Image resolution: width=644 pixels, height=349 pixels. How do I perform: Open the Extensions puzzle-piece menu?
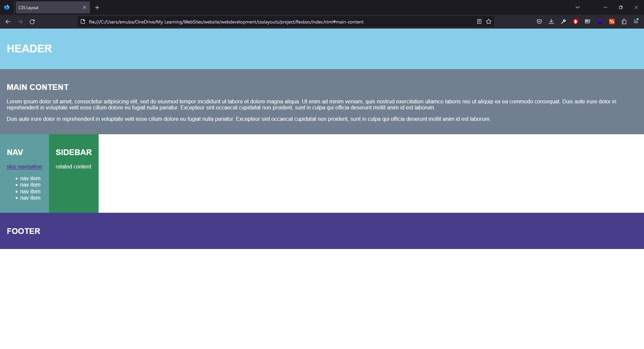click(624, 22)
